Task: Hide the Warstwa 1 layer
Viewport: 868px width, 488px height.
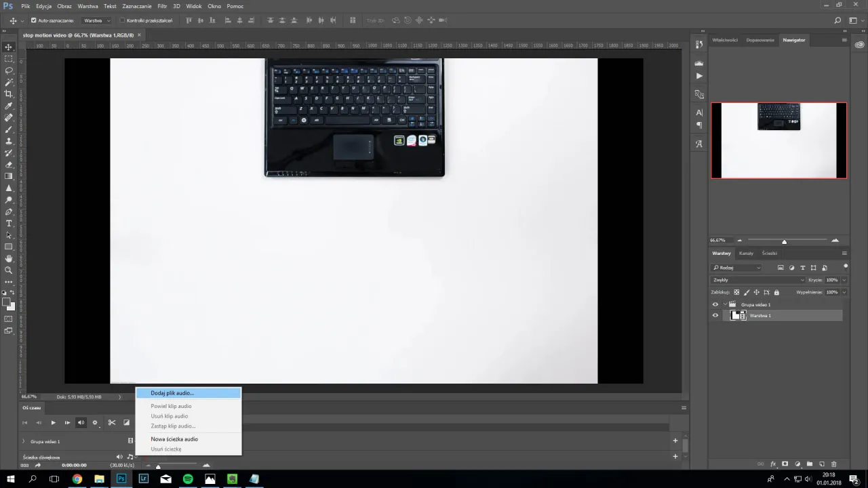Action: coord(715,315)
